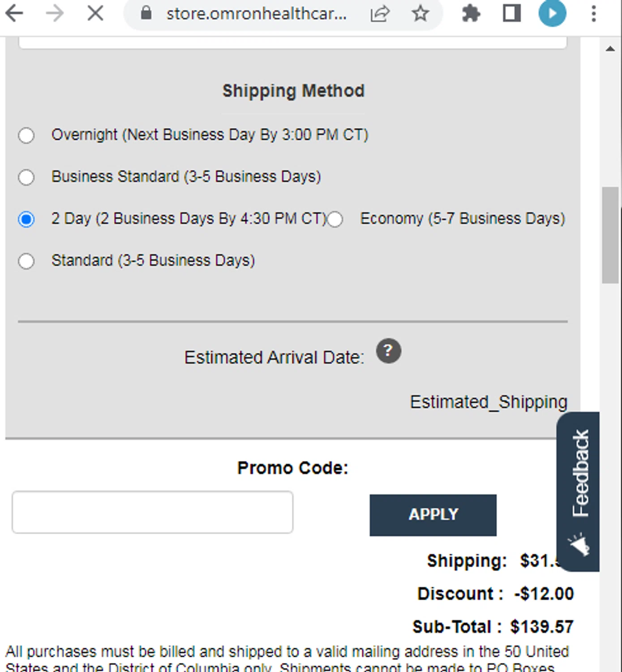Choose Economy 5-7 Business Days shipping
622x672 pixels.
tap(335, 219)
